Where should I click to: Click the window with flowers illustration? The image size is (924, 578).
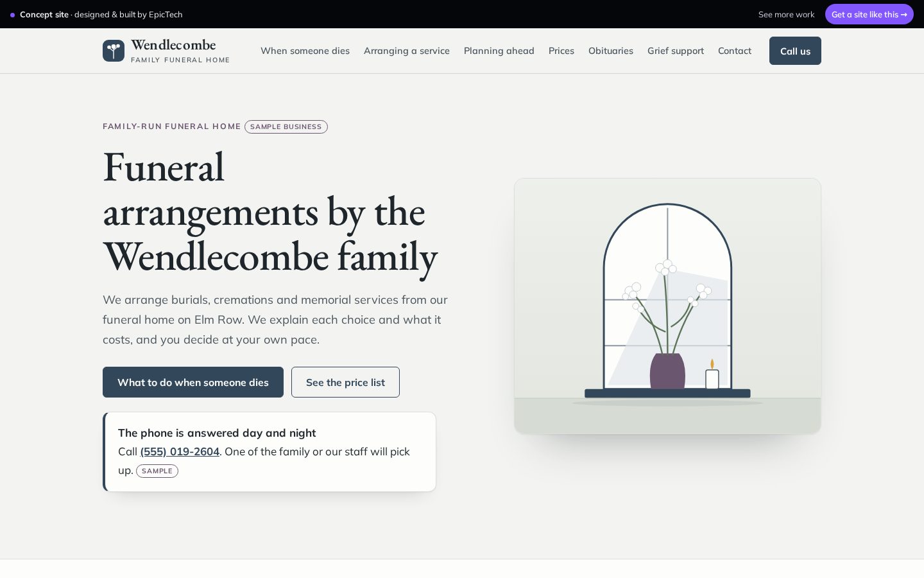(667, 306)
